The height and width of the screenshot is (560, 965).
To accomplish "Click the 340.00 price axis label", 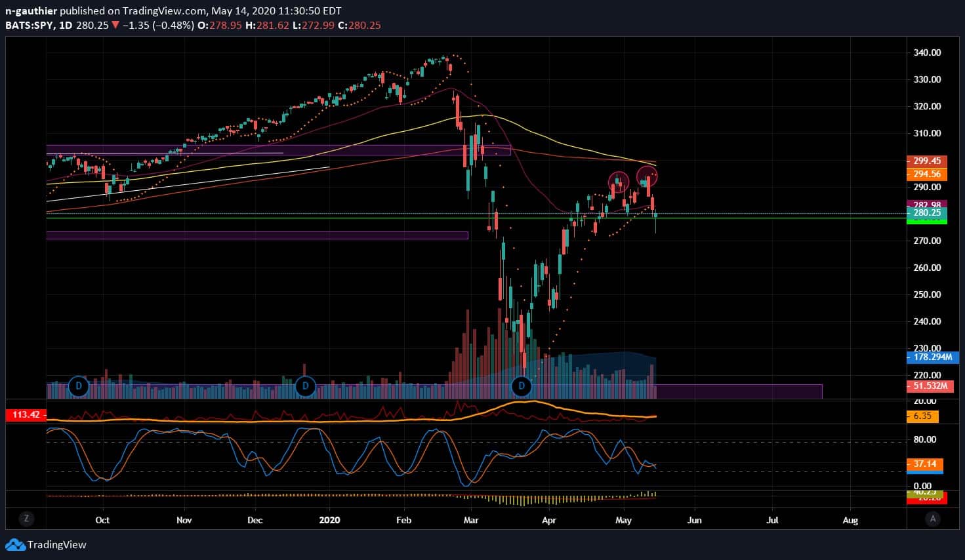I will pos(927,52).
